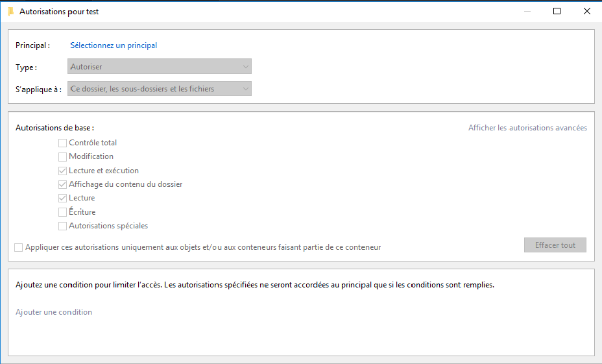The image size is (602, 364).
Task: Click 'Ajouter une condition' link
Action: coord(54,312)
